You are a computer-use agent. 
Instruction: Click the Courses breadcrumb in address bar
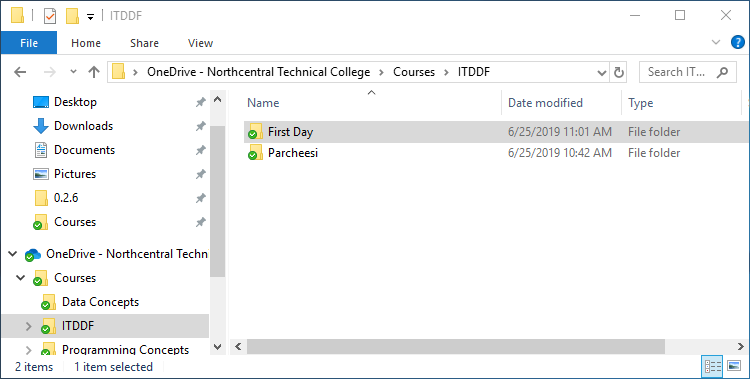point(414,72)
